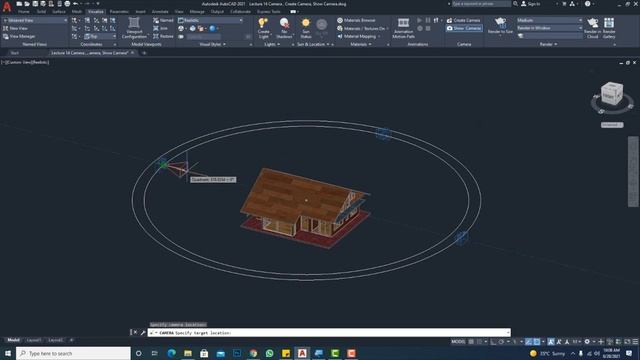Open Google Chrome from the taskbar
The width and height of the screenshot is (640, 360).
tap(253, 353)
